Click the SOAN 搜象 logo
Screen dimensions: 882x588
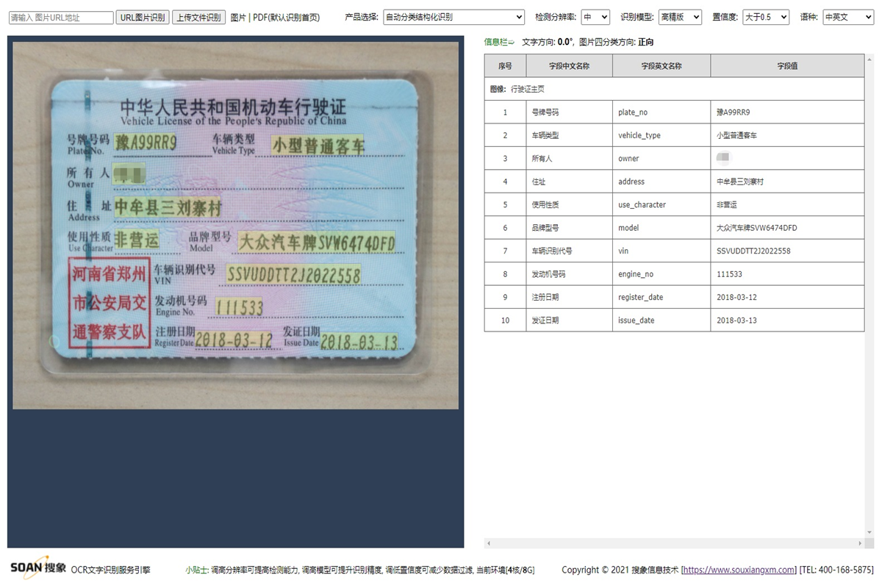(38, 567)
